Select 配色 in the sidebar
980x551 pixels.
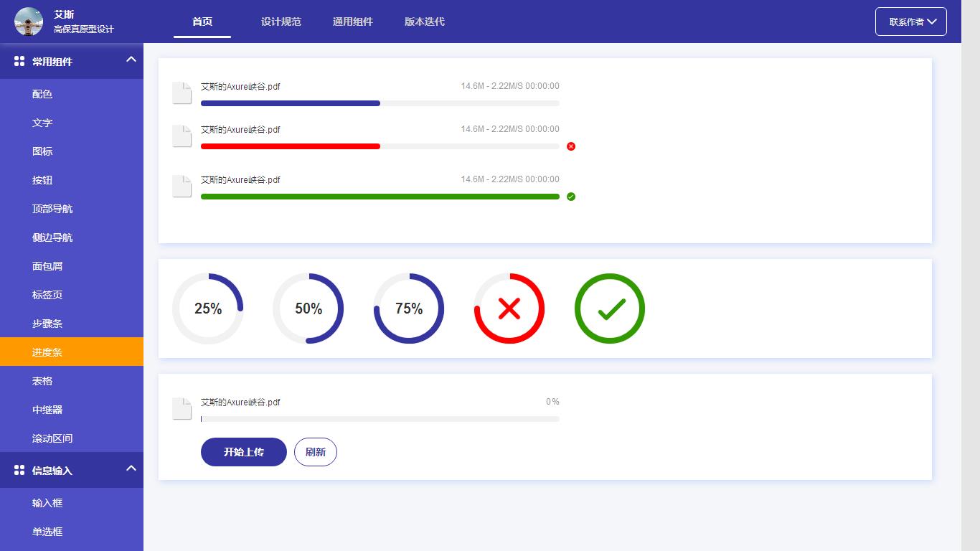coord(72,94)
